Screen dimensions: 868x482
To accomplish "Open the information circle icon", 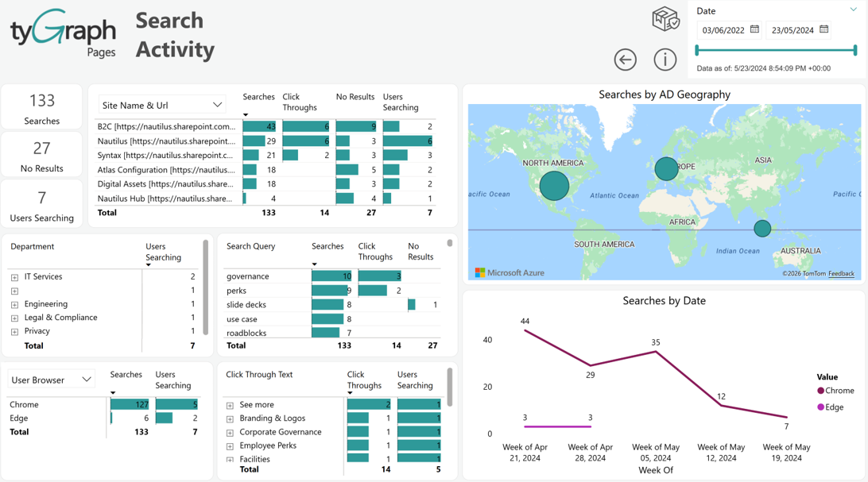I will coord(665,60).
